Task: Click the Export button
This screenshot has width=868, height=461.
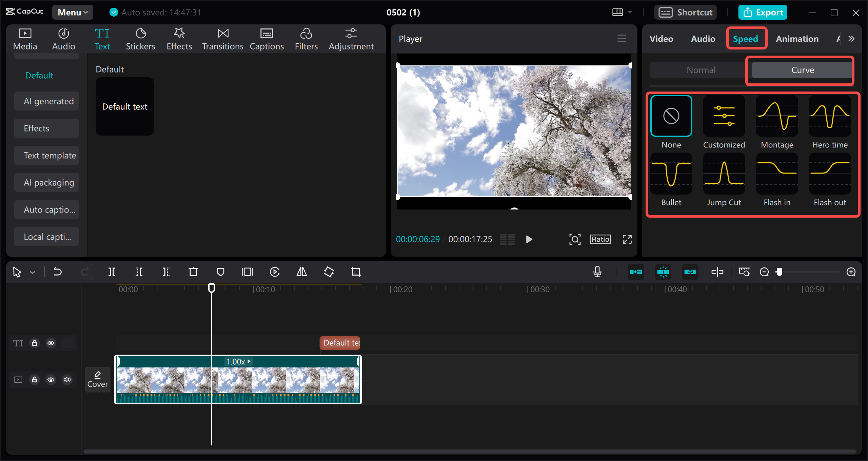Action: 762,12
